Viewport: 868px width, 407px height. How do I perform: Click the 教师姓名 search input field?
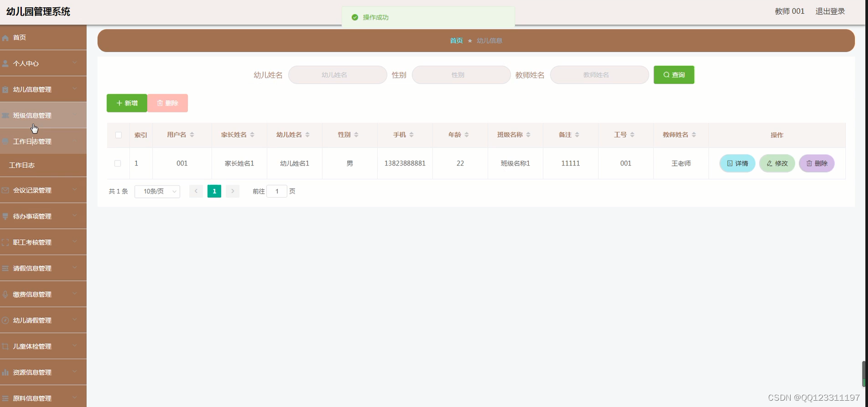click(x=600, y=75)
